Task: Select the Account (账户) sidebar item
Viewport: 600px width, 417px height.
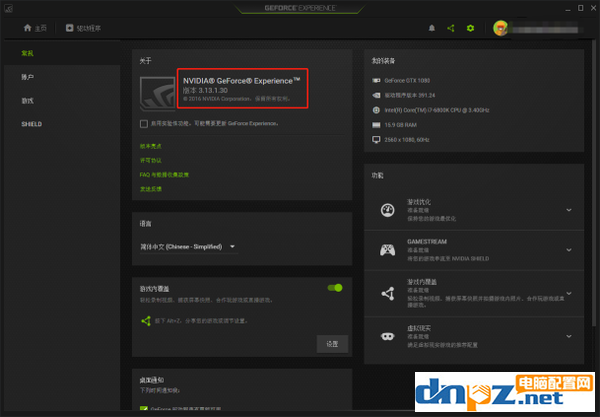Action: (x=27, y=77)
